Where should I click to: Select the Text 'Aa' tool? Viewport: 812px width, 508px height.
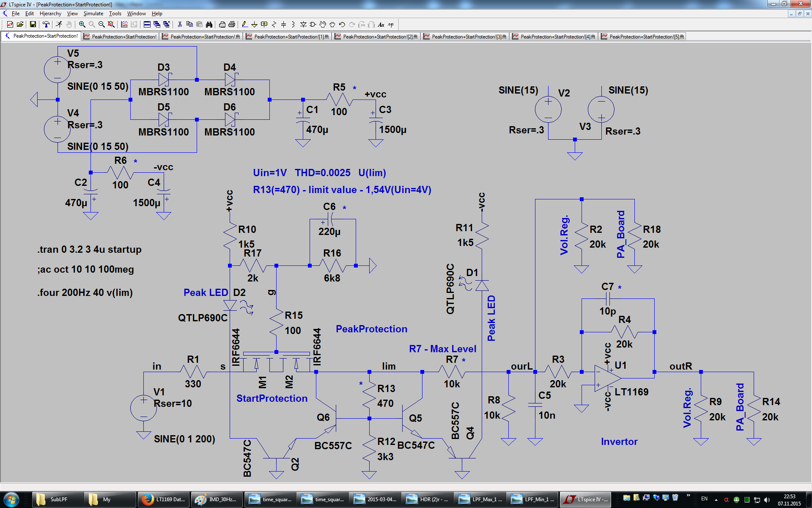point(381,25)
